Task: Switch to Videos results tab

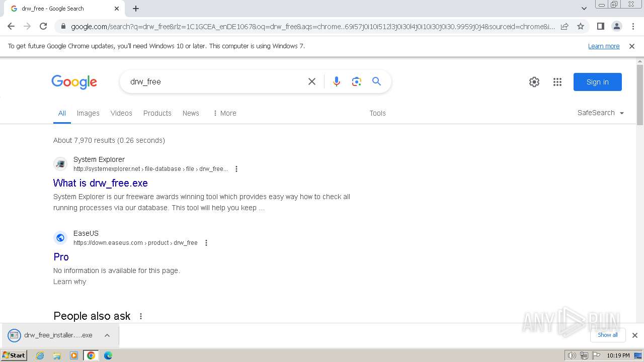Action: pos(121,113)
